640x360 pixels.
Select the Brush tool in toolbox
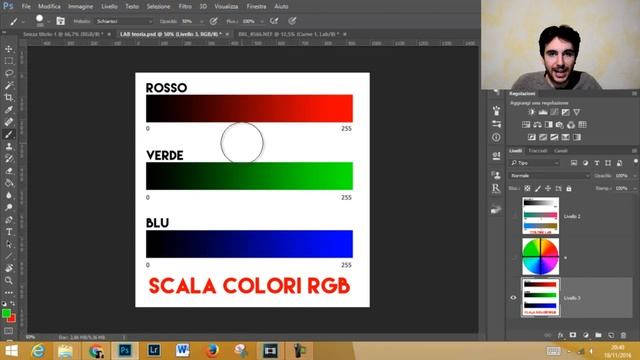pos(9,134)
